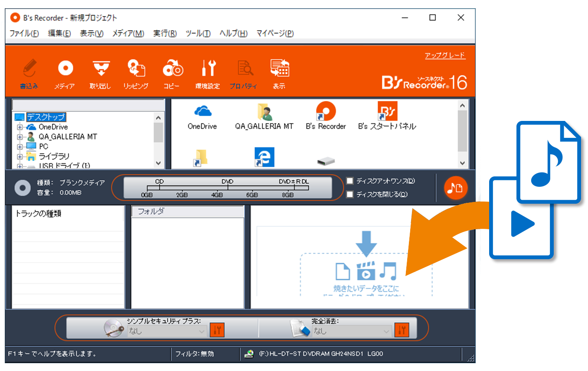Image resolution: width=588 pixels, height=371 pixels.
Task: Click the path field above folder tree
Action: point(88,105)
